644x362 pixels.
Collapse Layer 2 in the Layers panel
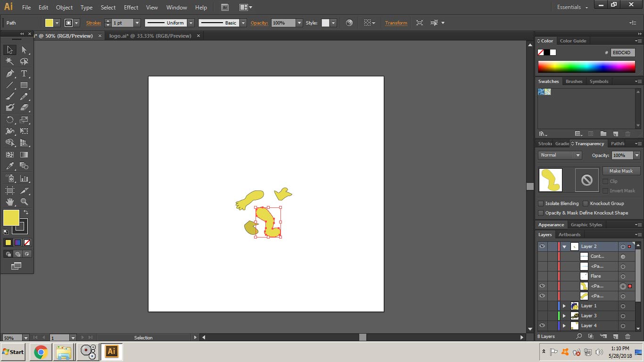564,247
